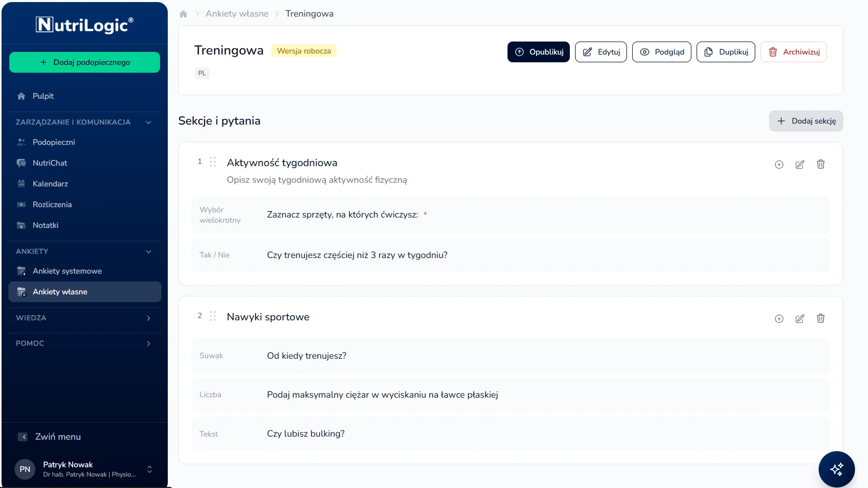This screenshot has width=868, height=488.
Task: Delete the Aktywność tygodniowa section
Action: 821,164
